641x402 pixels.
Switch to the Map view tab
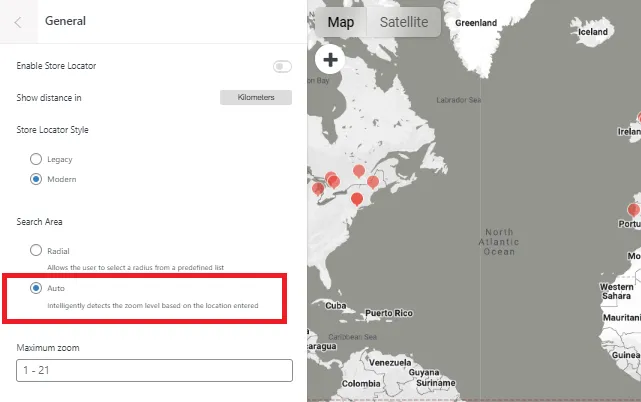coord(341,22)
